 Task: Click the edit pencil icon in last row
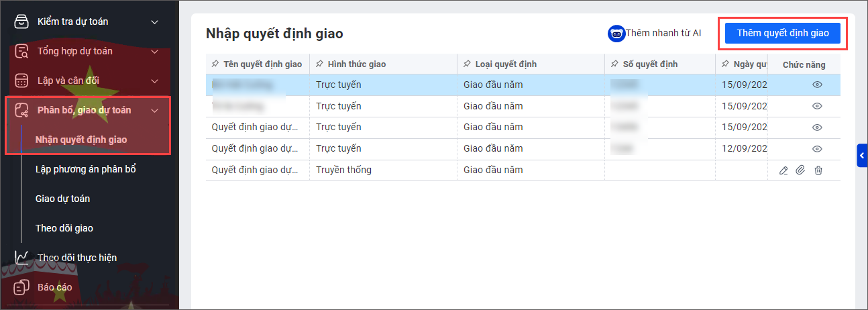[x=783, y=170]
